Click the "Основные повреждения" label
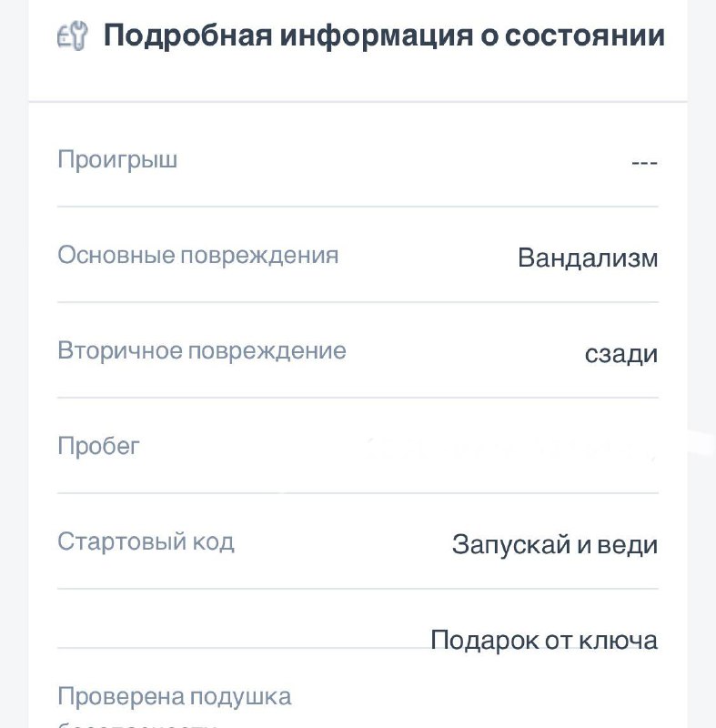 [x=198, y=256]
